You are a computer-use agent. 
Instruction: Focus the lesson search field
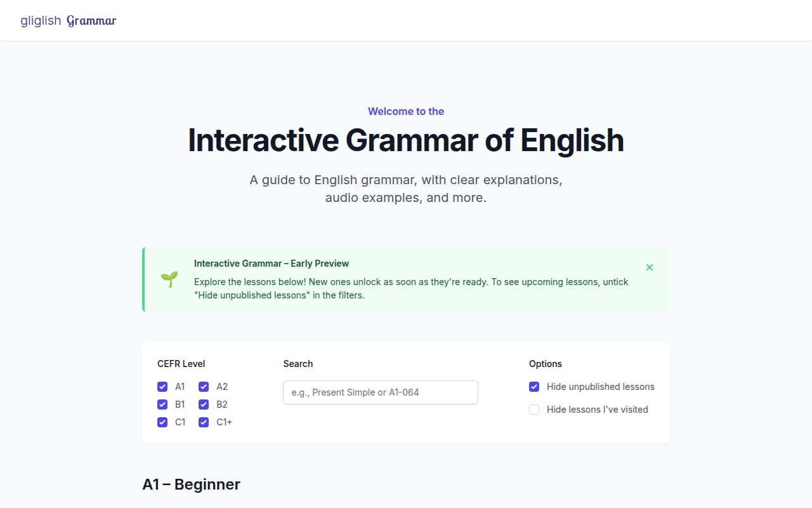pyautogui.click(x=381, y=392)
